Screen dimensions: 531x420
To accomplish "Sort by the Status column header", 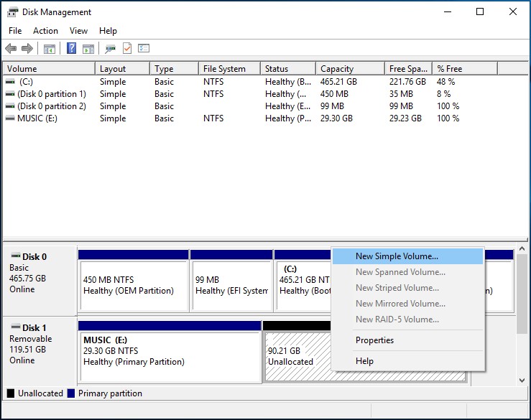I will (x=288, y=69).
